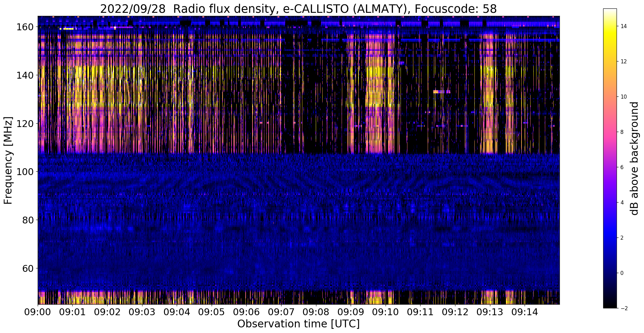Click the 09:01 time tick label
Image resolution: width=644 pixels, height=333 pixels.
click(x=73, y=312)
